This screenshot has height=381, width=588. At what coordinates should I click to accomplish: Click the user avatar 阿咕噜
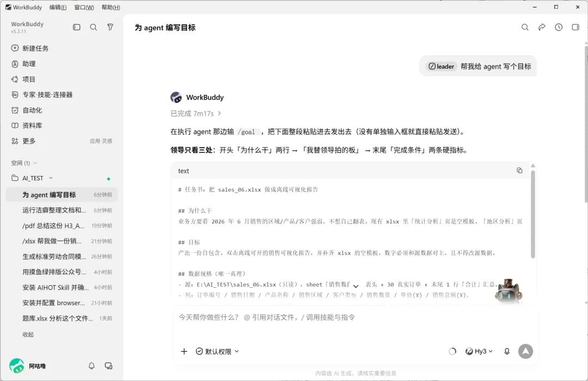16,366
